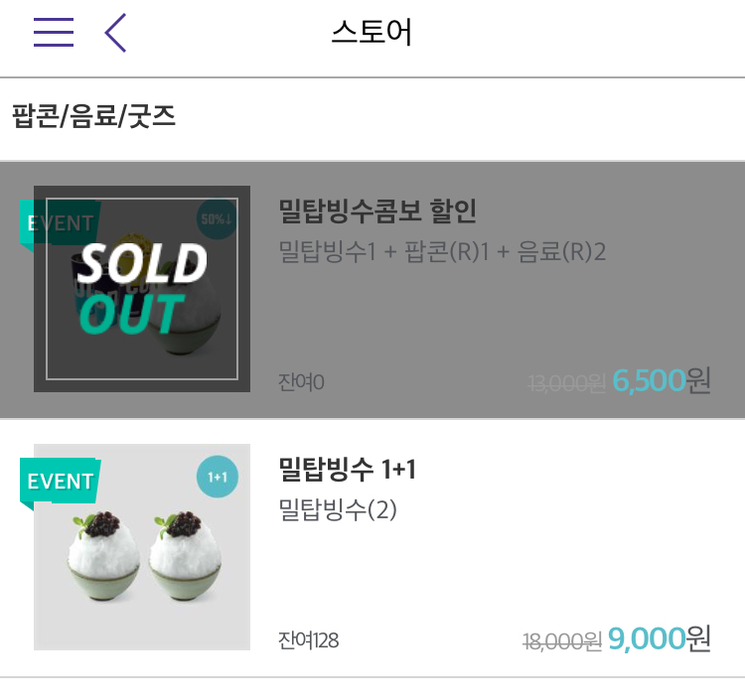Select the 팝콘/음료/굿즈 category heading
This screenshot has height=700, width=745.
click(94, 117)
